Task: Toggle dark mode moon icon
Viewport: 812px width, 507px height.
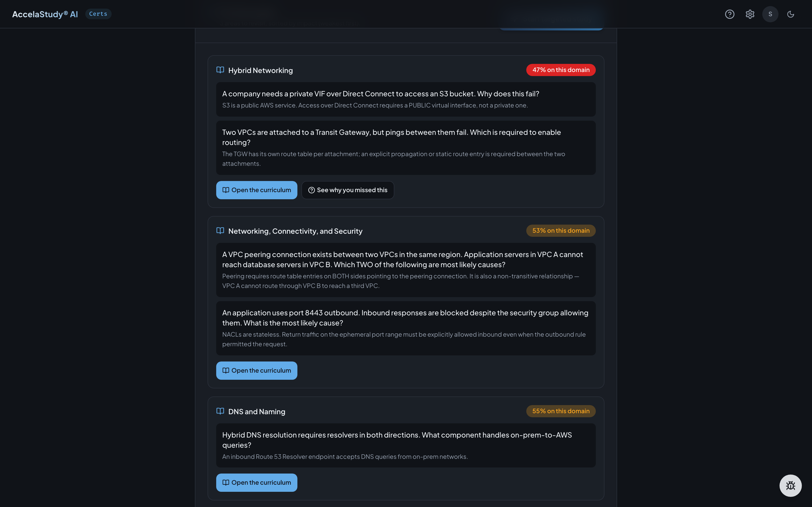Action: coord(790,14)
